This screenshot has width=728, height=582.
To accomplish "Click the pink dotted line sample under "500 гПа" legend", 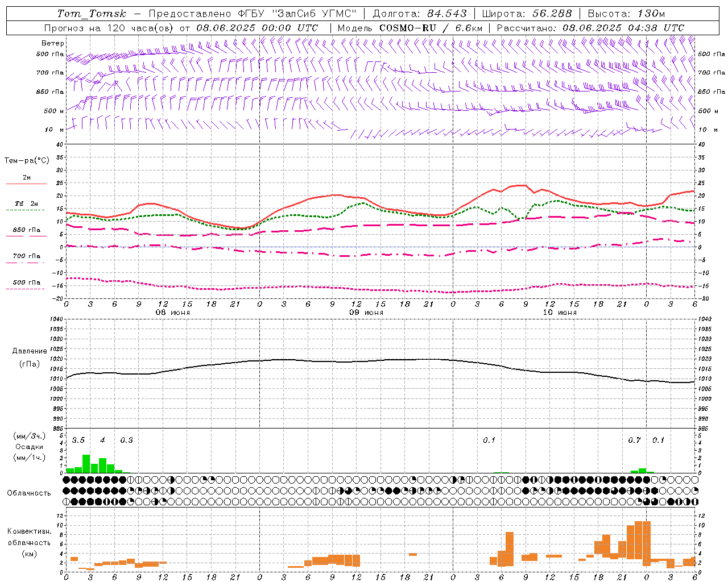I will [x=26, y=289].
